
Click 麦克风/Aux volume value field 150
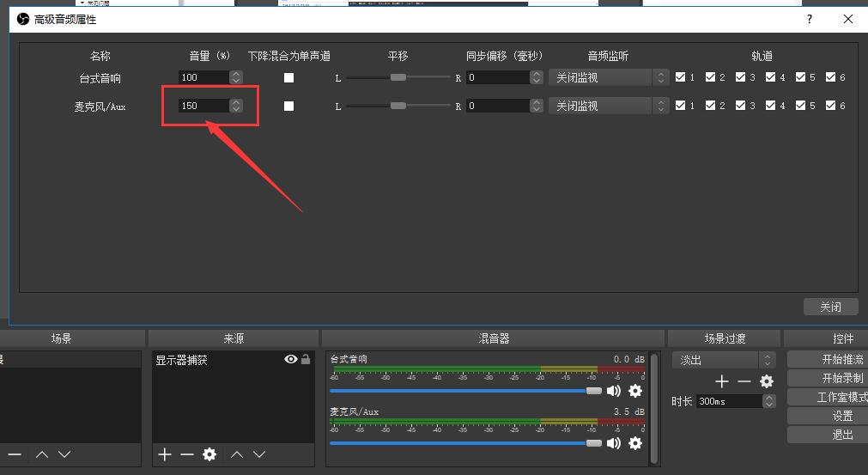(x=203, y=106)
